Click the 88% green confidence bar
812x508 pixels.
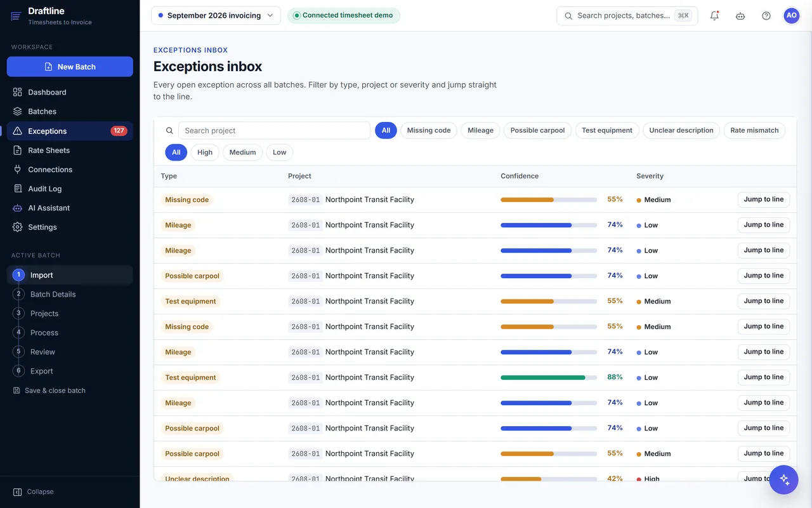(549, 377)
